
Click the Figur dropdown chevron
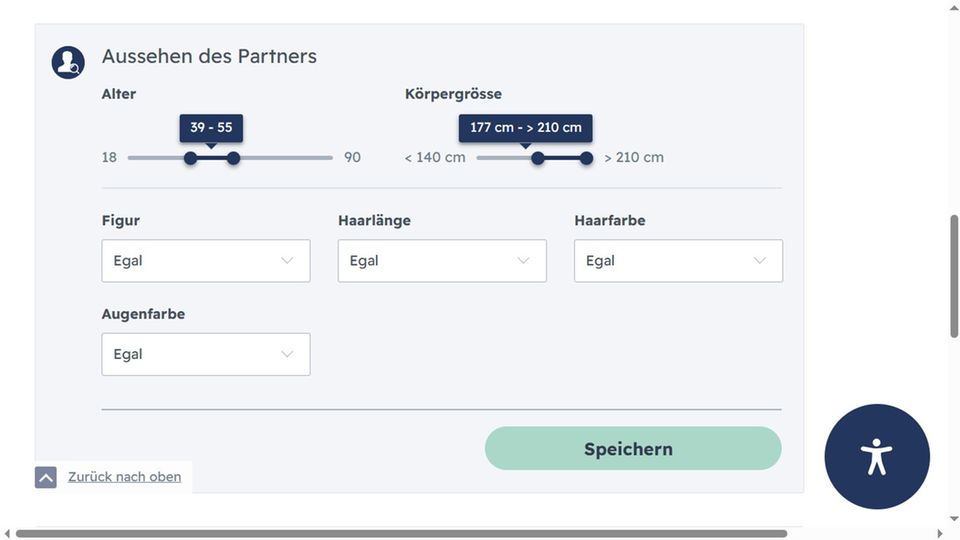pos(287,261)
